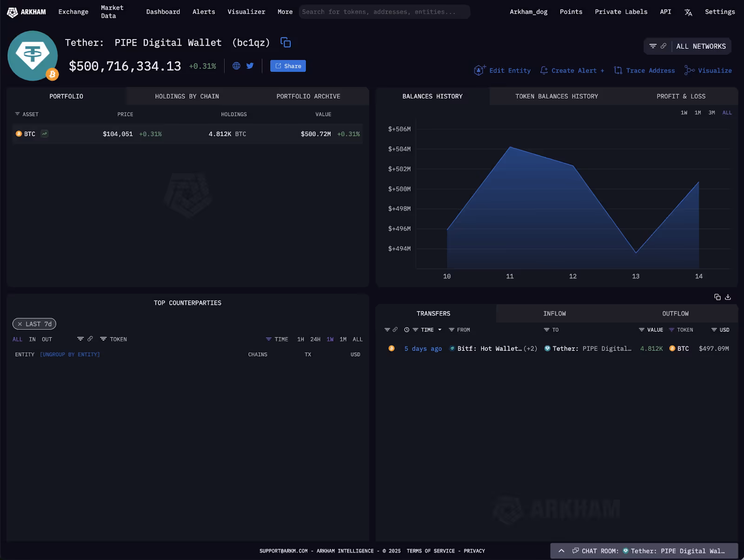Image resolution: width=744 pixels, height=560 pixels.
Task: Select 1W range in balances chart
Action: pos(684,113)
